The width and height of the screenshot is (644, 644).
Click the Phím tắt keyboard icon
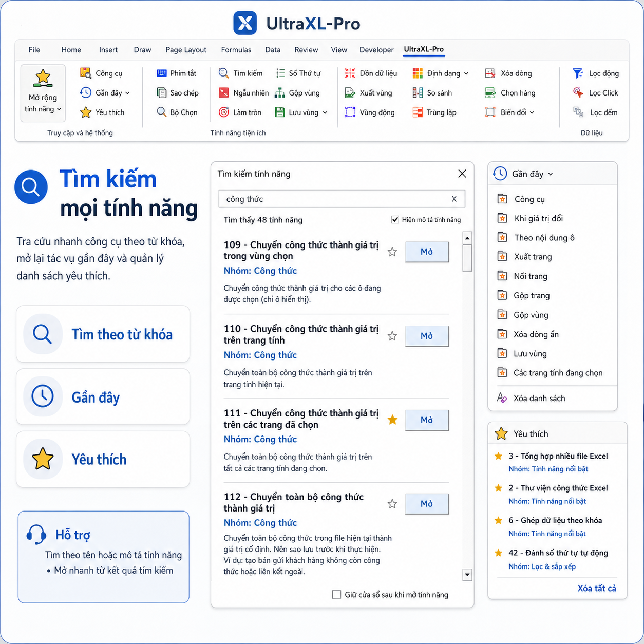[162, 73]
